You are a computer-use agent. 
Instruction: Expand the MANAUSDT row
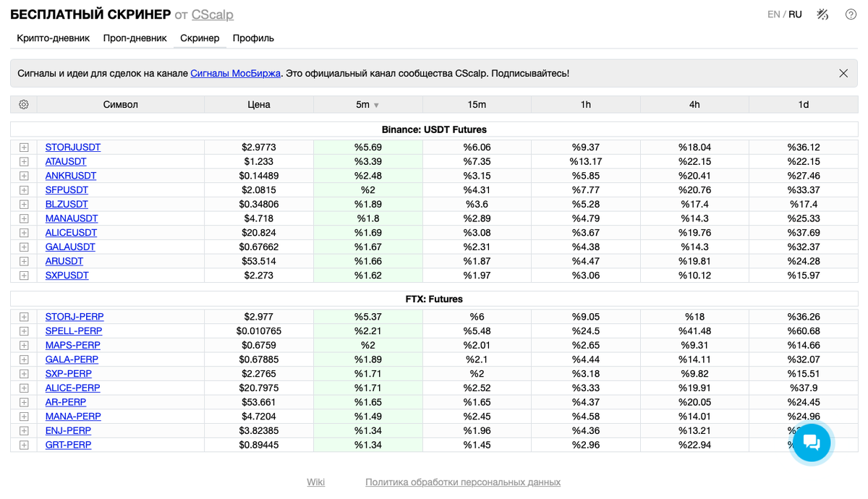pos(24,218)
